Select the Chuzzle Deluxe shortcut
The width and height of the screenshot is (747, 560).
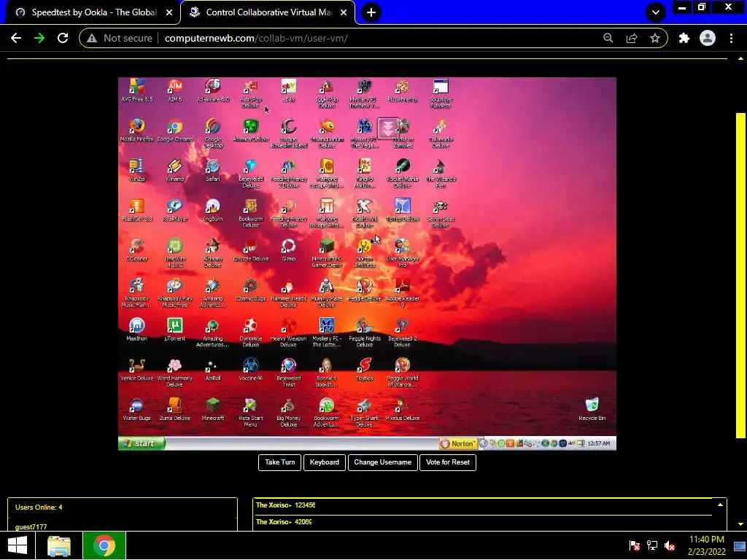click(251, 249)
